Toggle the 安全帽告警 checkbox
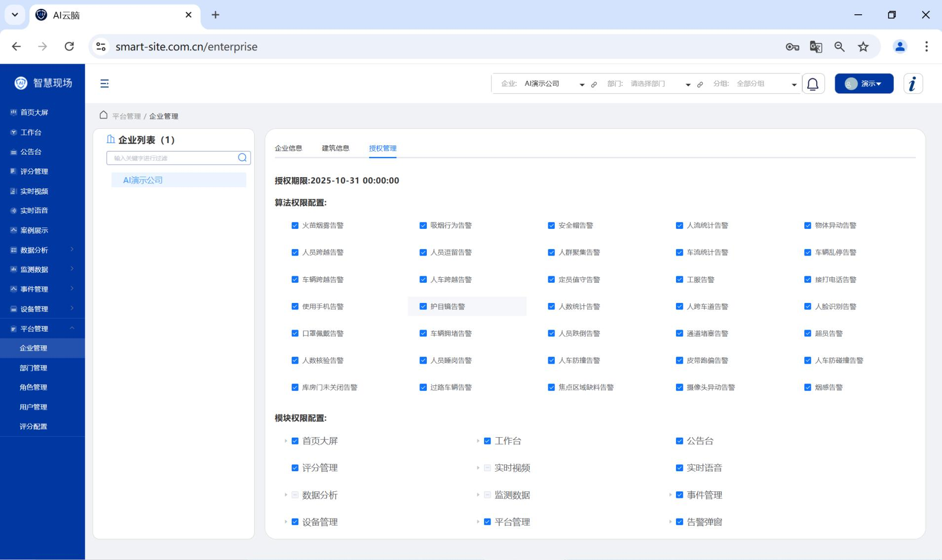This screenshot has width=942, height=560. [551, 225]
